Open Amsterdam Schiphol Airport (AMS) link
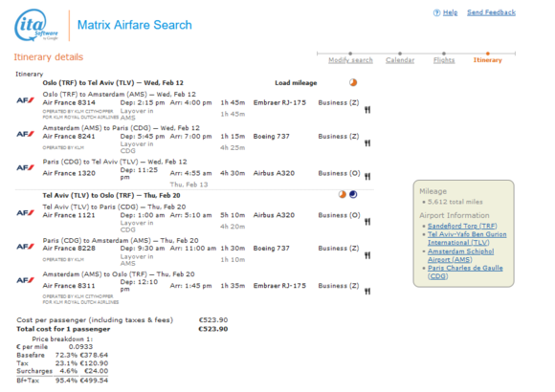This screenshot has height=392, width=555. click(460, 255)
